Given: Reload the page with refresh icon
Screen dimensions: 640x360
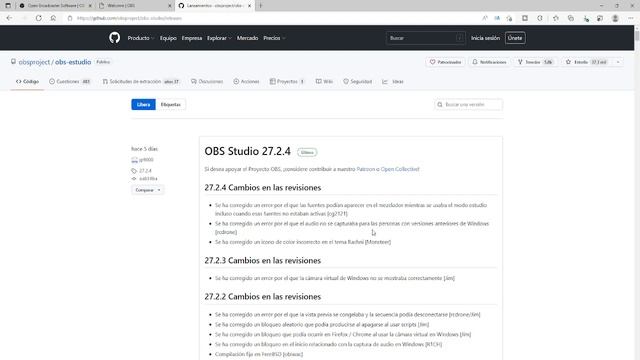Looking at the screenshot, I should [x=38, y=18].
